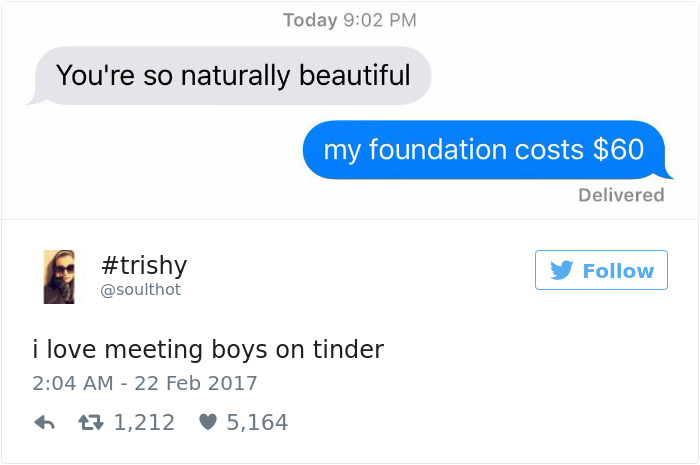Click the "$60" price in the blue message

pos(618,150)
